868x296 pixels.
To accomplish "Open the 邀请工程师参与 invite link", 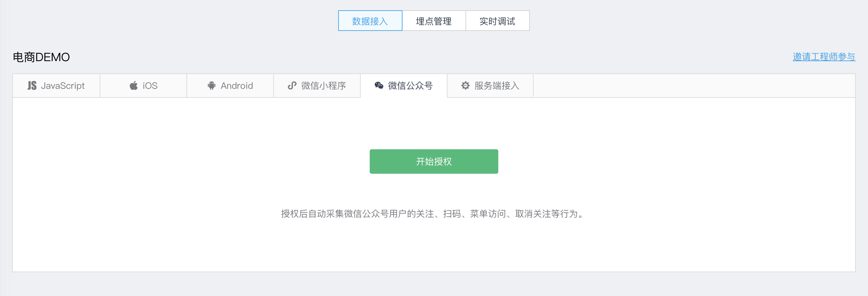I will click(824, 57).
